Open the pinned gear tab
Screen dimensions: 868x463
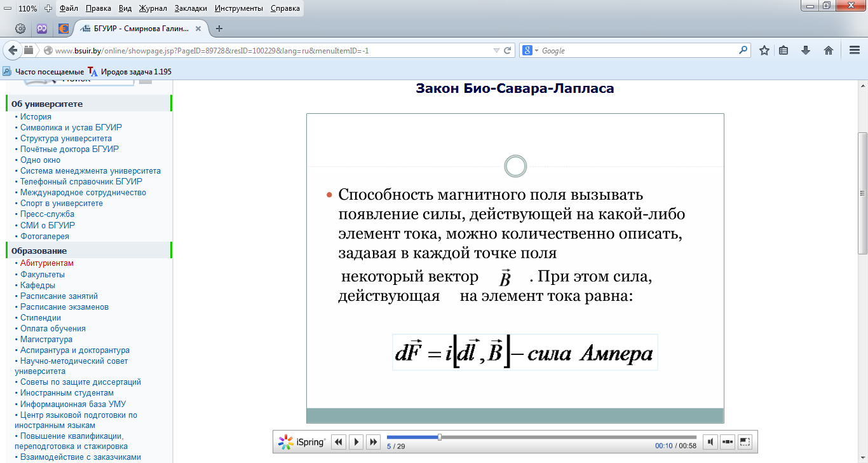click(20, 29)
